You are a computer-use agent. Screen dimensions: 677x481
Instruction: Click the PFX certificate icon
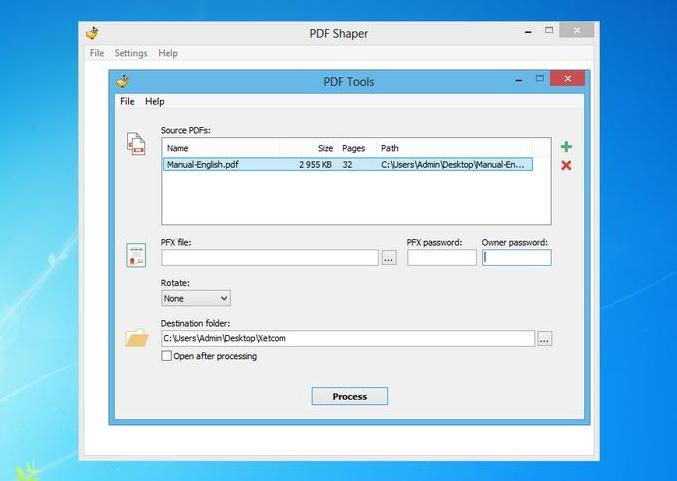pyautogui.click(x=136, y=255)
